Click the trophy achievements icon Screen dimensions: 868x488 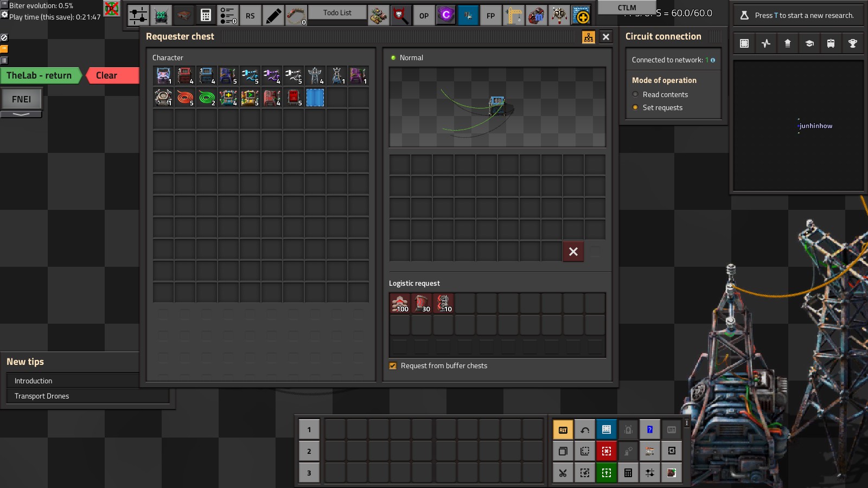pyautogui.click(x=852, y=43)
